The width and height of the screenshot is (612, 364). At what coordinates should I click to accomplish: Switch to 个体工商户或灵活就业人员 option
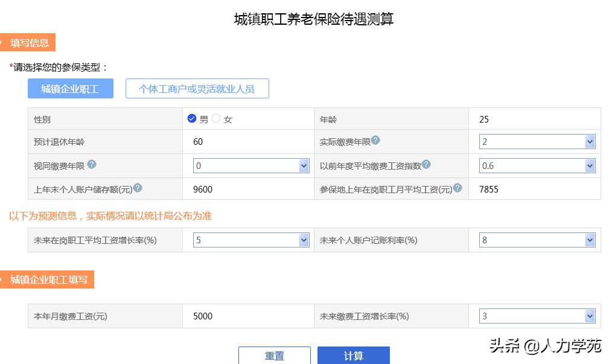(197, 88)
